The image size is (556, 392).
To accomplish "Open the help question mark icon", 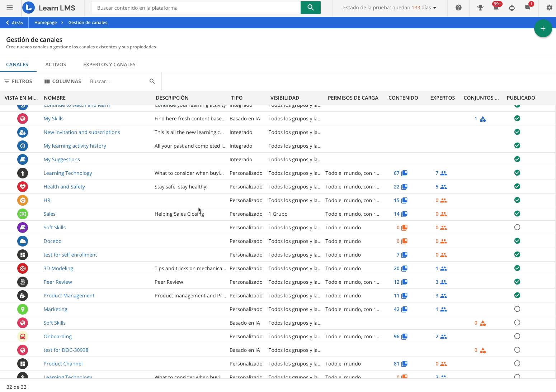I will coord(458,8).
